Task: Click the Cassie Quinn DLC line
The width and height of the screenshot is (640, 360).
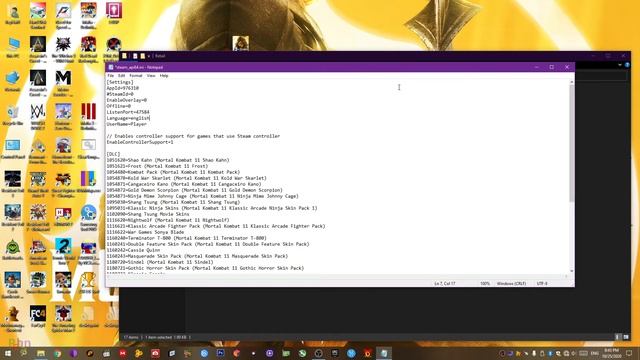Action: click(133, 250)
